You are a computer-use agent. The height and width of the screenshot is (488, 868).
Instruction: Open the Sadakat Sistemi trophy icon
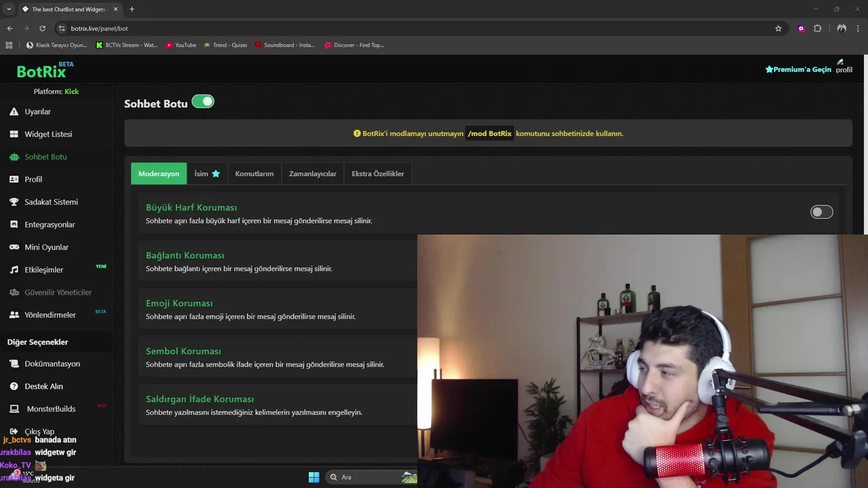(x=14, y=202)
